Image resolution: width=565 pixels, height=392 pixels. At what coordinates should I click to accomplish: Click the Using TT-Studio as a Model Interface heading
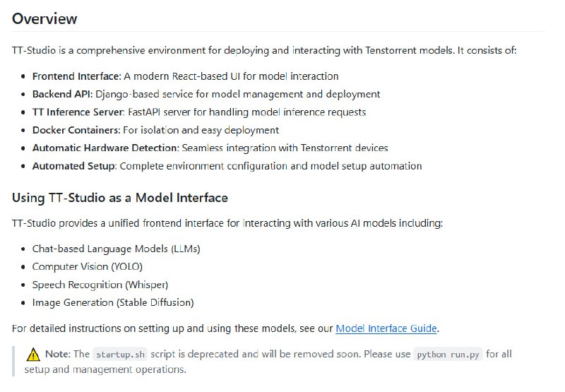pos(119,198)
